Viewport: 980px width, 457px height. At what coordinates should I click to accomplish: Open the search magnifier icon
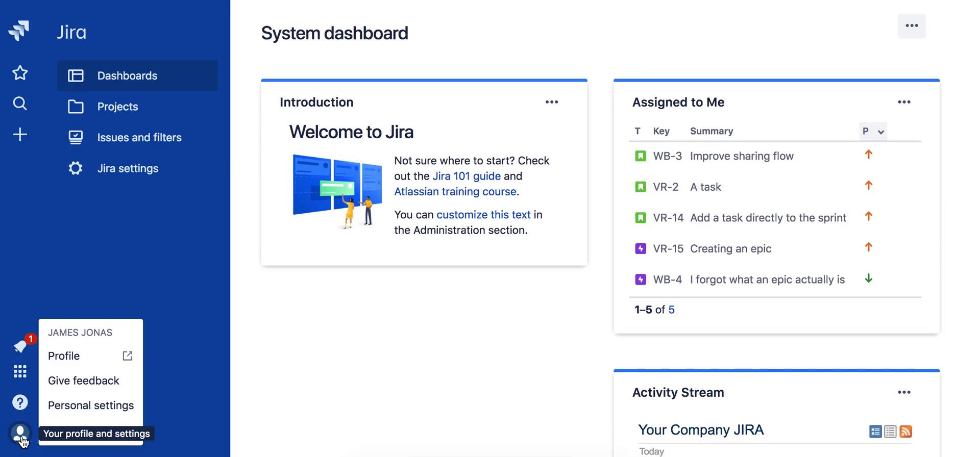pos(20,104)
